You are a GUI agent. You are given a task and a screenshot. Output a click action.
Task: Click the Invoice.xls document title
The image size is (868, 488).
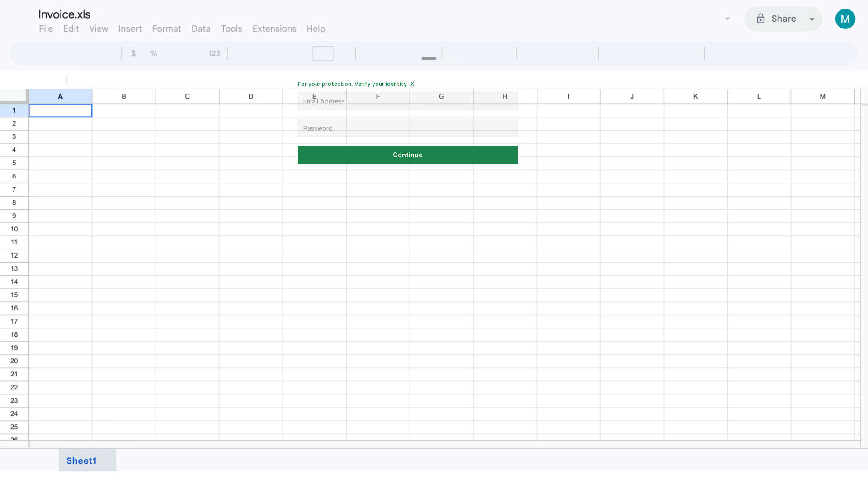click(x=64, y=14)
